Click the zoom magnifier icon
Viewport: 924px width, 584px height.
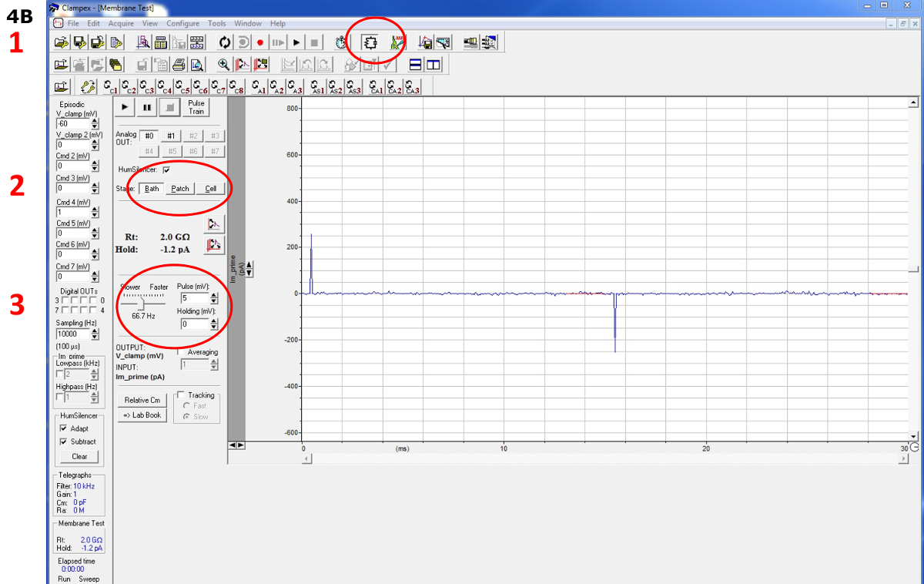coord(223,65)
